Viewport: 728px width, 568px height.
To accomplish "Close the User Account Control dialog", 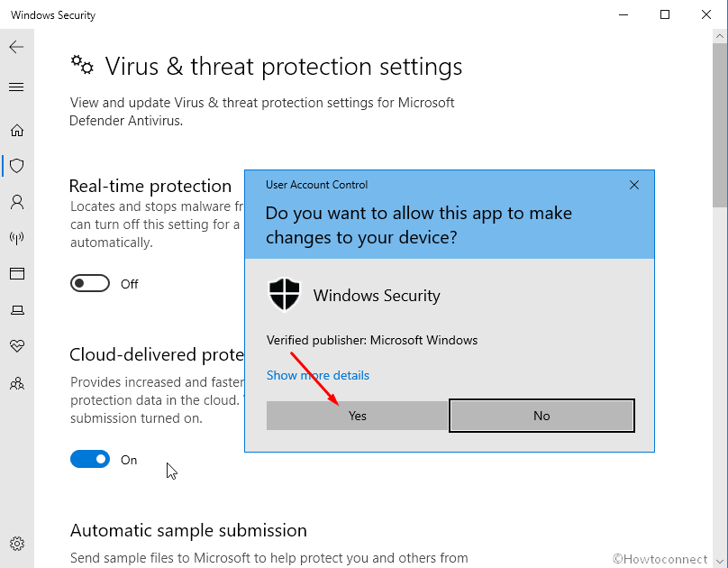I will pos(634,185).
